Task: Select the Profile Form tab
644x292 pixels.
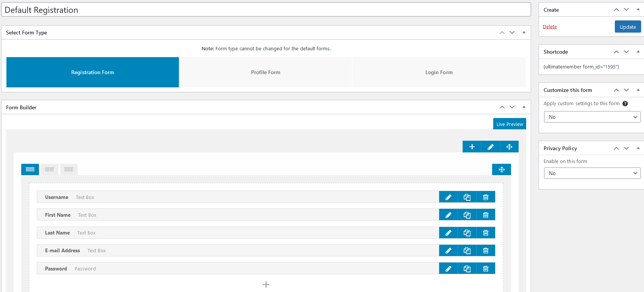Action: point(266,72)
